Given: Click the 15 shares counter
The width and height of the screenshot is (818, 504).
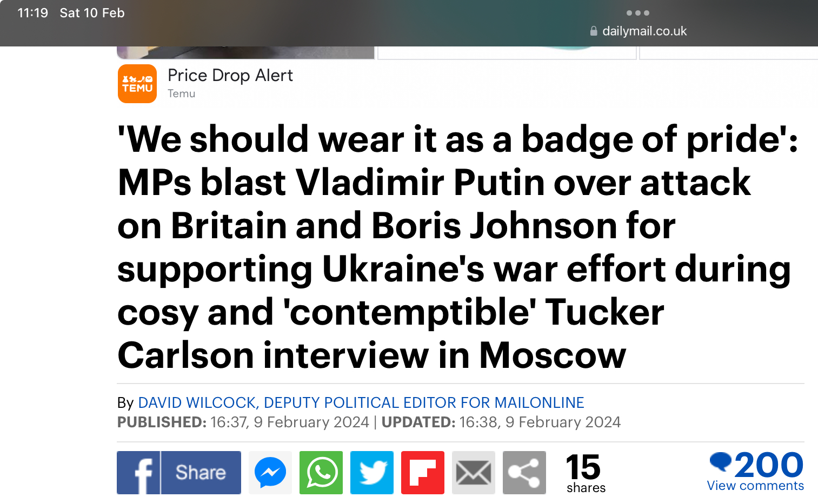Looking at the screenshot, I should [586, 474].
